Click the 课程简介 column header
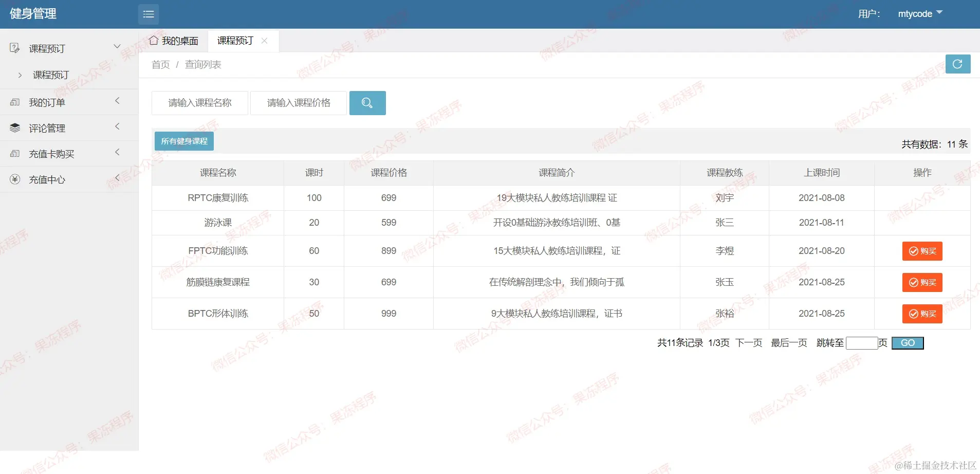Image resolution: width=980 pixels, height=474 pixels. pyautogui.click(x=557, y=173)
